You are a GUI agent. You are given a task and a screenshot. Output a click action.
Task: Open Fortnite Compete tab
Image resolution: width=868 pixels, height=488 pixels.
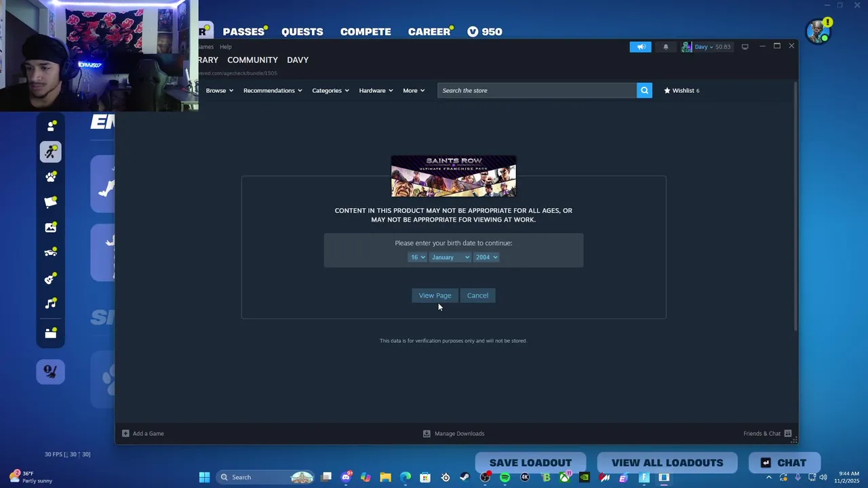[366, 32]
